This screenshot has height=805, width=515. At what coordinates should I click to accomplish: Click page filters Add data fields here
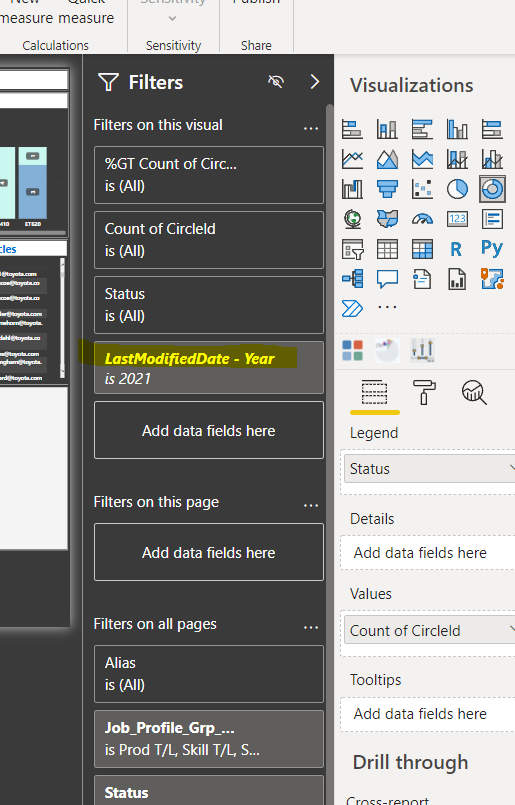(x=208, y=552)
